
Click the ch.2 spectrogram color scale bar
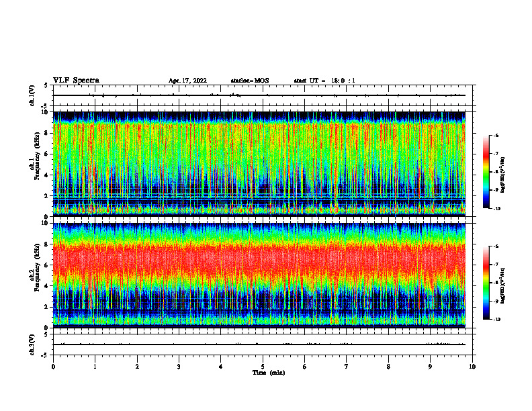[486, 283]
